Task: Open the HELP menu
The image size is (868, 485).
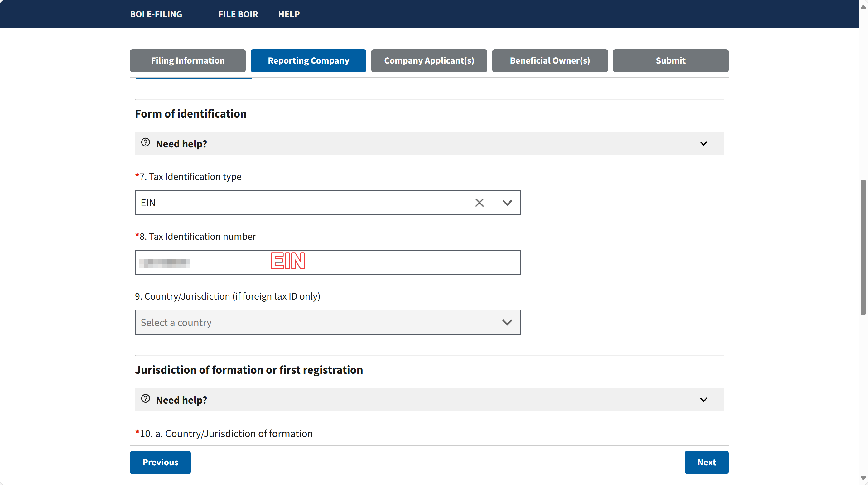Action: (289, 14)
